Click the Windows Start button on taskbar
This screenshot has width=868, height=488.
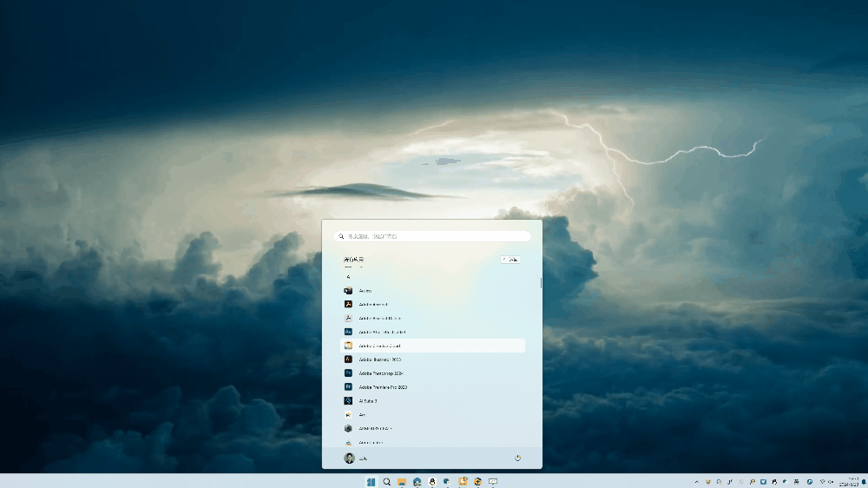coord(372,482)
